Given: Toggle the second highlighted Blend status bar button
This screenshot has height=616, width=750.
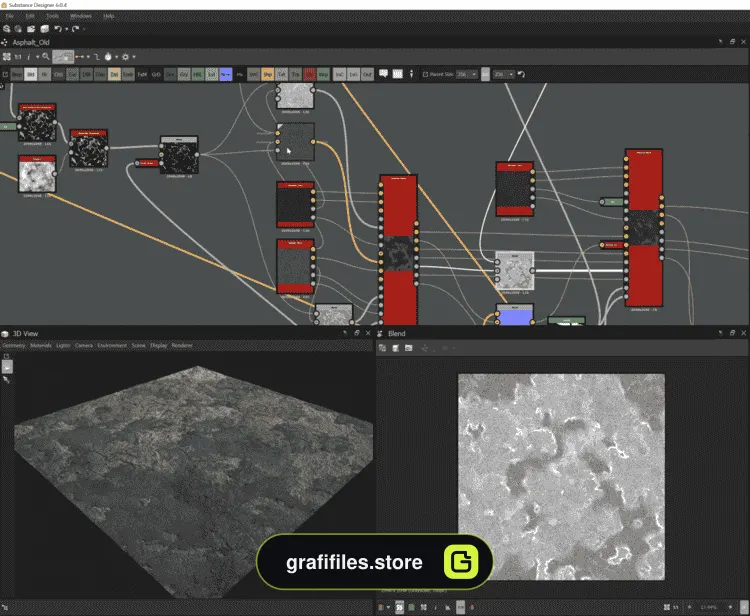Looking at the screenshot, I should [x=460, y=607].
